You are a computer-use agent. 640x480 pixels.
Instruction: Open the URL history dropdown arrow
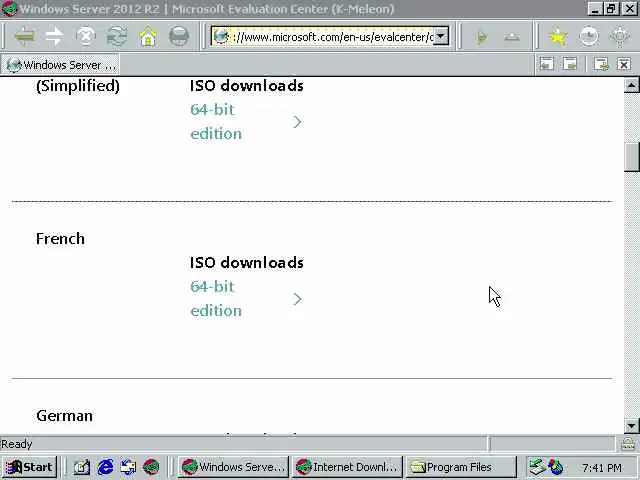(441, 36)
